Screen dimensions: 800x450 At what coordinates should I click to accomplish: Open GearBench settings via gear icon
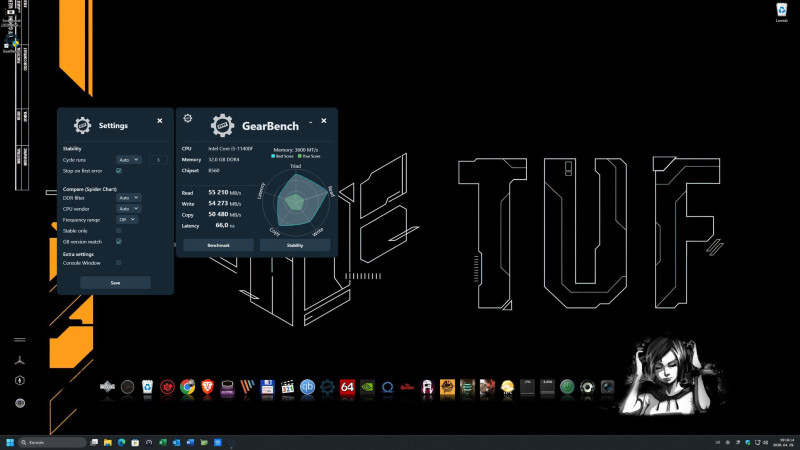[188, 118]
